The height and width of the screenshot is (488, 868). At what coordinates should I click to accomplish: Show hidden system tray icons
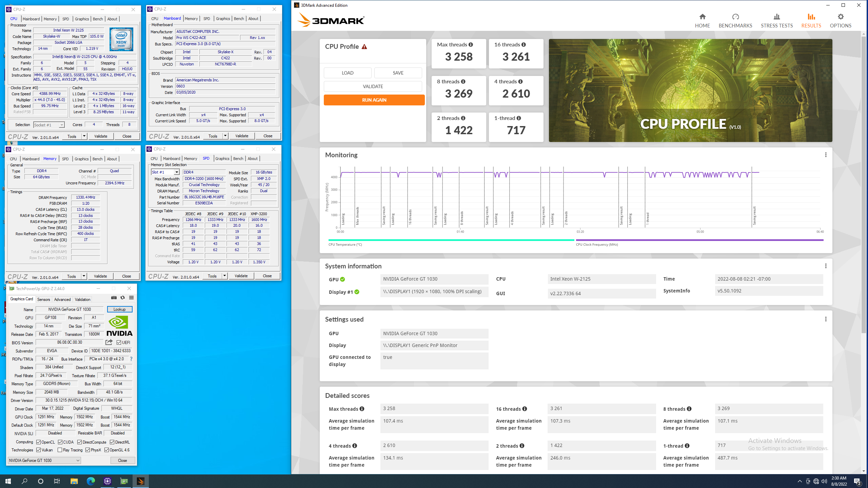tap(800, 481)
